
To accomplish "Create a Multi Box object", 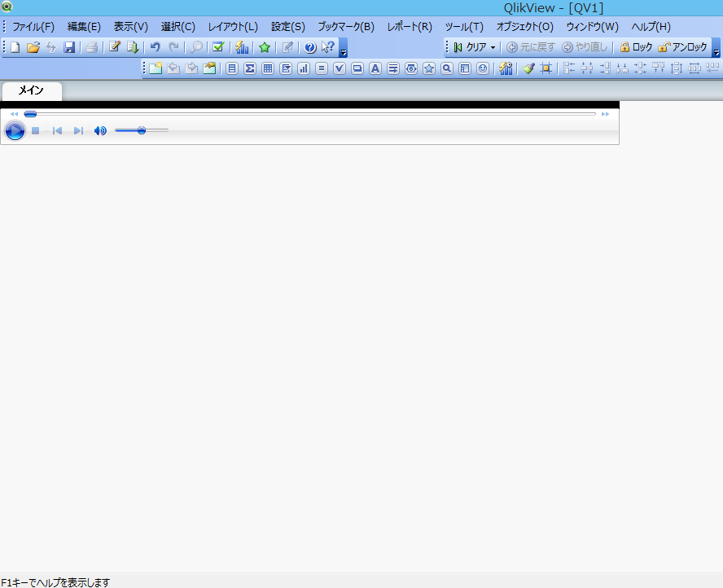I will click(286, 68).
